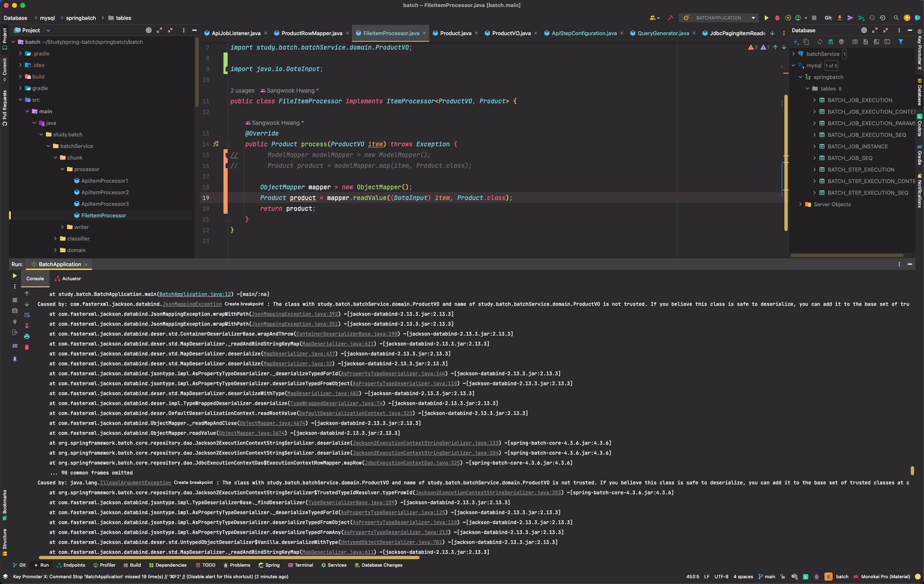Viewport: 924px width, 584px height.
Task: Open the Actuator tab in Run panel
Action: pyautogui.click(x=71, y=279)
